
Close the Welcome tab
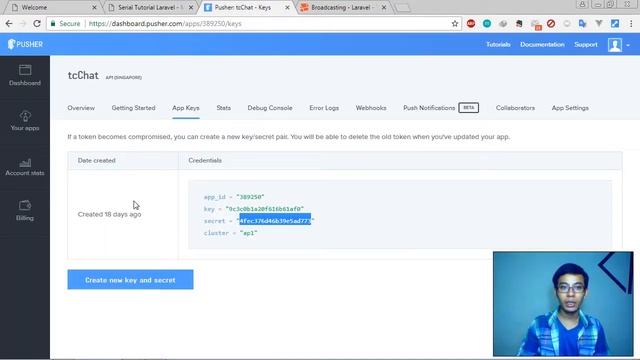click(x=94, y=7)
